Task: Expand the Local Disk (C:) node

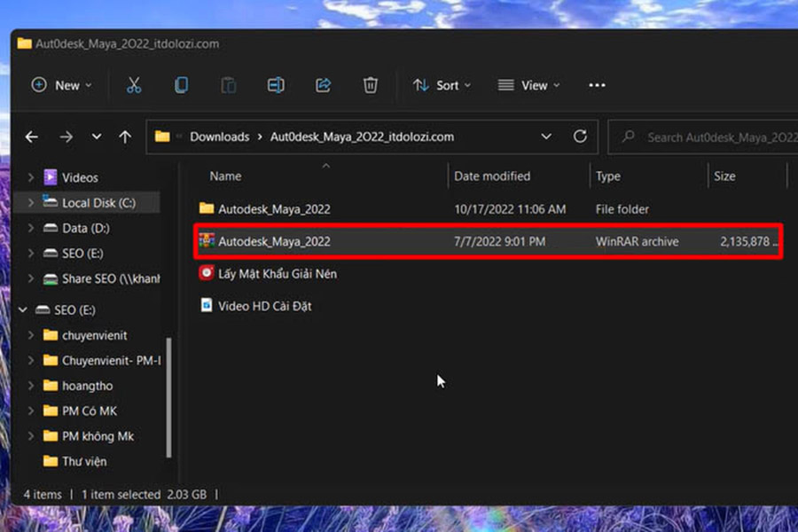Action: [30, 203]
